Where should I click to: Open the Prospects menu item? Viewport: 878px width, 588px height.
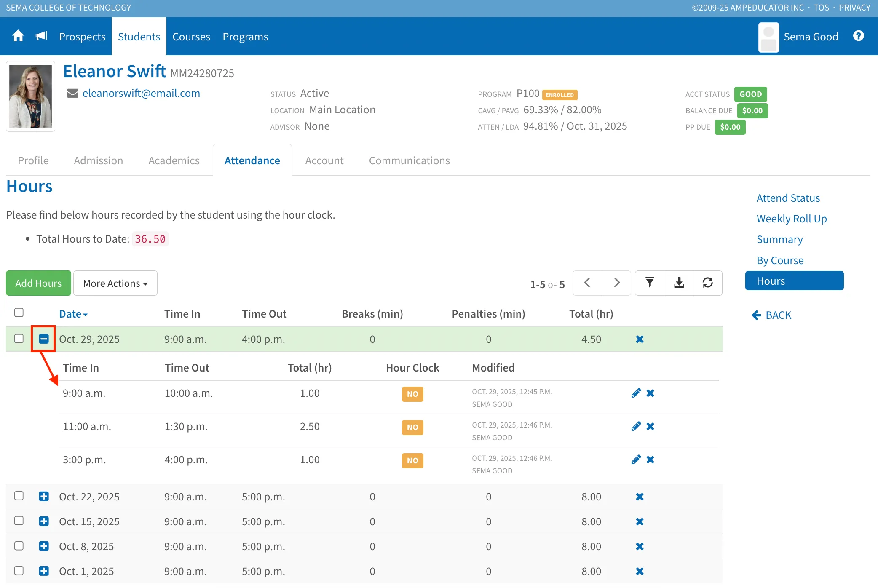pos(82,37)
